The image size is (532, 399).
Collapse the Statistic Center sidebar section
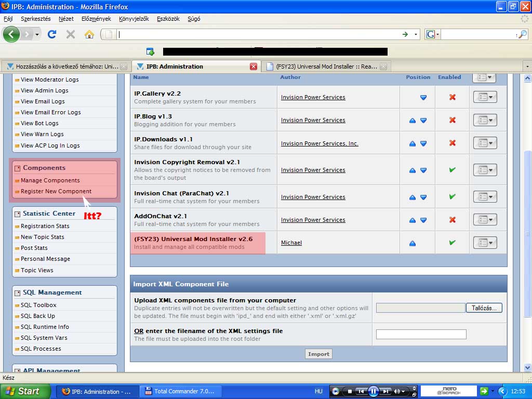point(17,214)
